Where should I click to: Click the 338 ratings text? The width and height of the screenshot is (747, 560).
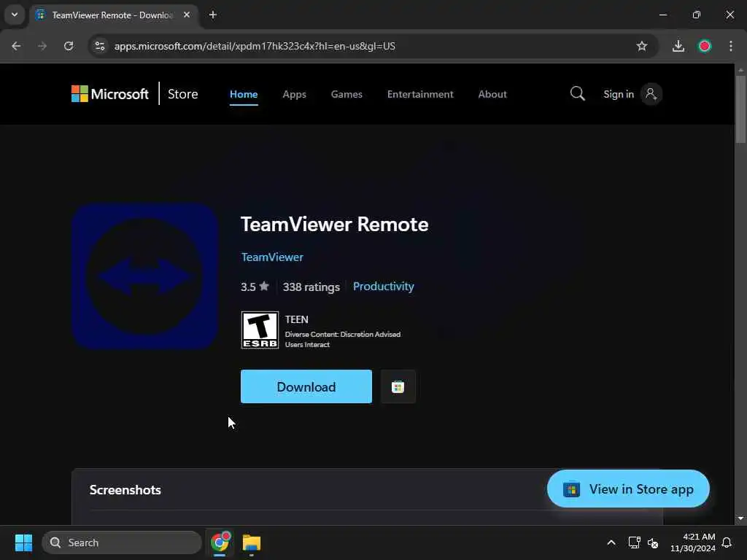[x=311, y=287]
